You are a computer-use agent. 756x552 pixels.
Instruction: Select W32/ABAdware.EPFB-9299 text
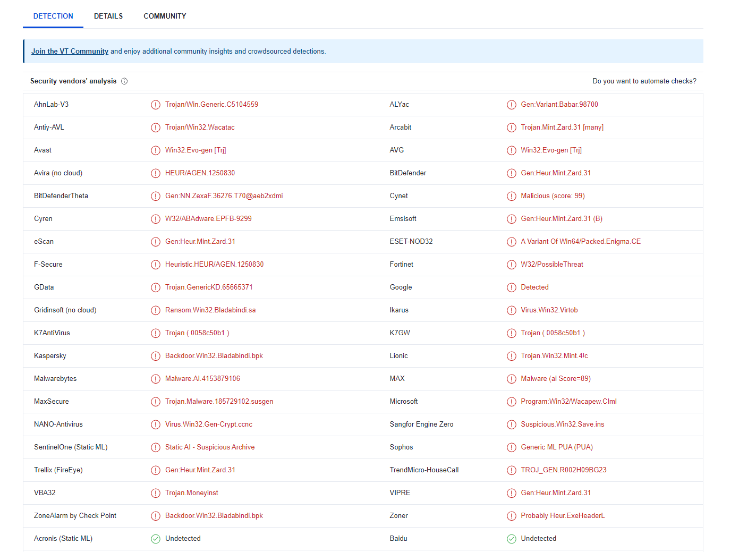click(x=208, y=219)
